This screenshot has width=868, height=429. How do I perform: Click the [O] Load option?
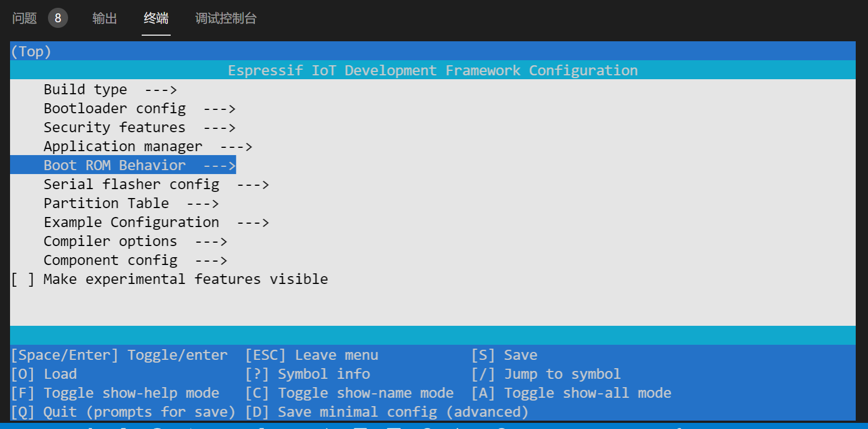coord(44,374)
